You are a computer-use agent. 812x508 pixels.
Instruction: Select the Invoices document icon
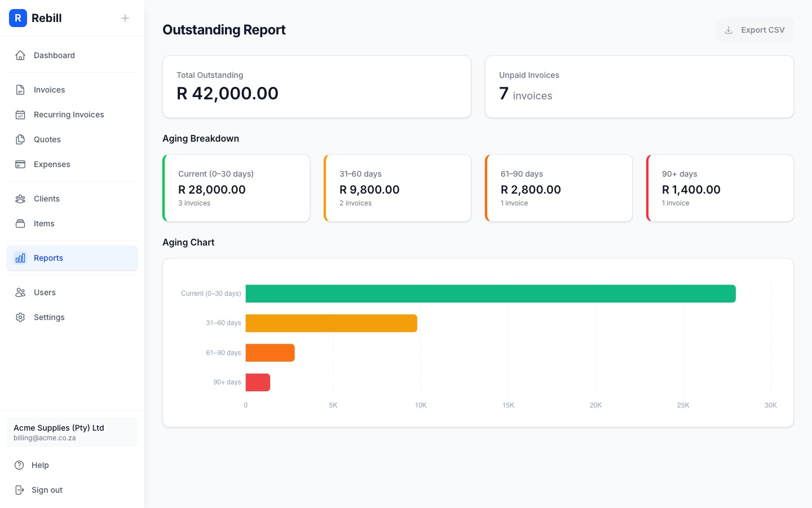(20, 90)
